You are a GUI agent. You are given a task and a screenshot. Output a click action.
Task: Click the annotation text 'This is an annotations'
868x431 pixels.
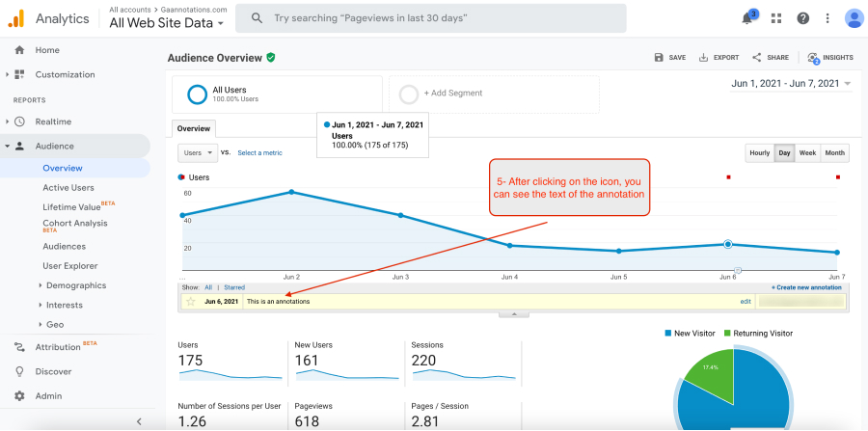(x=278, y=302)
